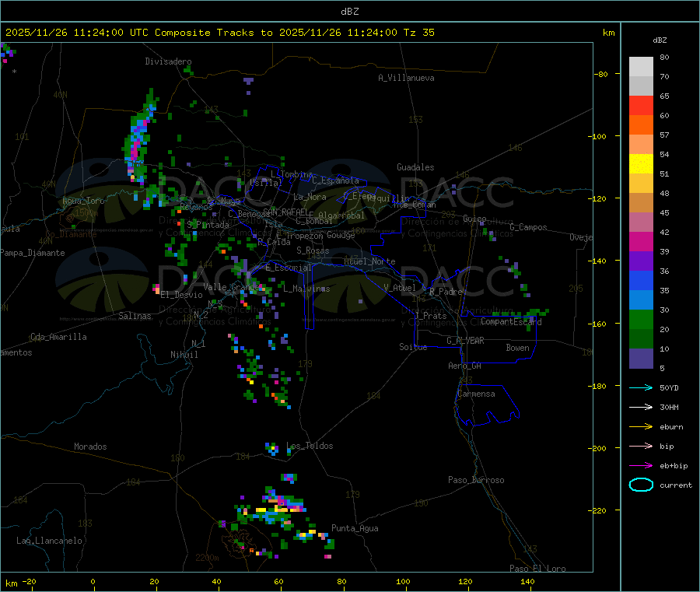Screen dimensions: 700x592
Task: Click the 'Tropezon Goudge' map label
Action: (320, 235)
